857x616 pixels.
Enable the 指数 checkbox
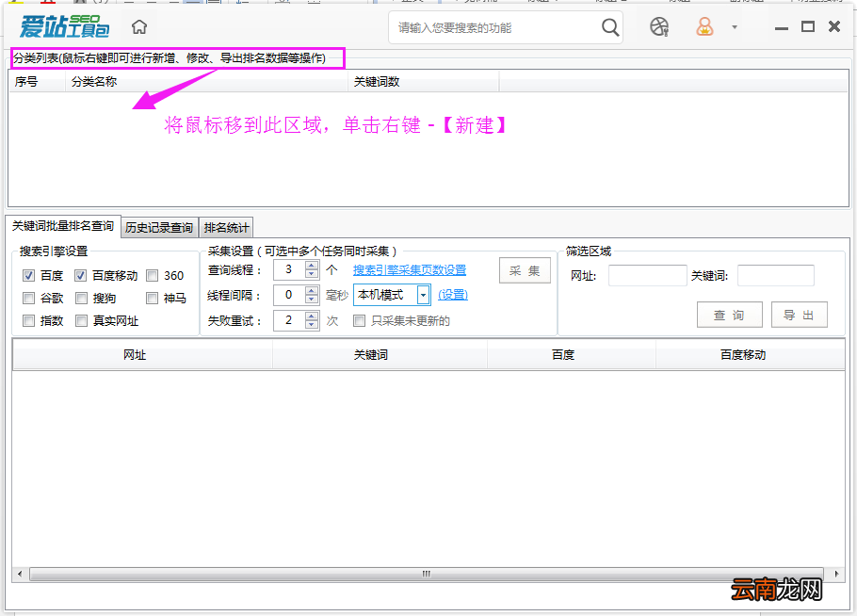coord(29,321)
